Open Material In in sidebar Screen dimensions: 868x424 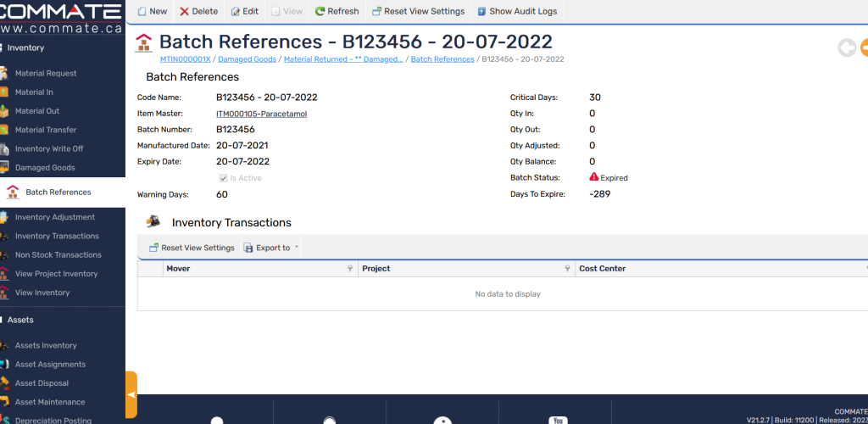pos(34,92)
